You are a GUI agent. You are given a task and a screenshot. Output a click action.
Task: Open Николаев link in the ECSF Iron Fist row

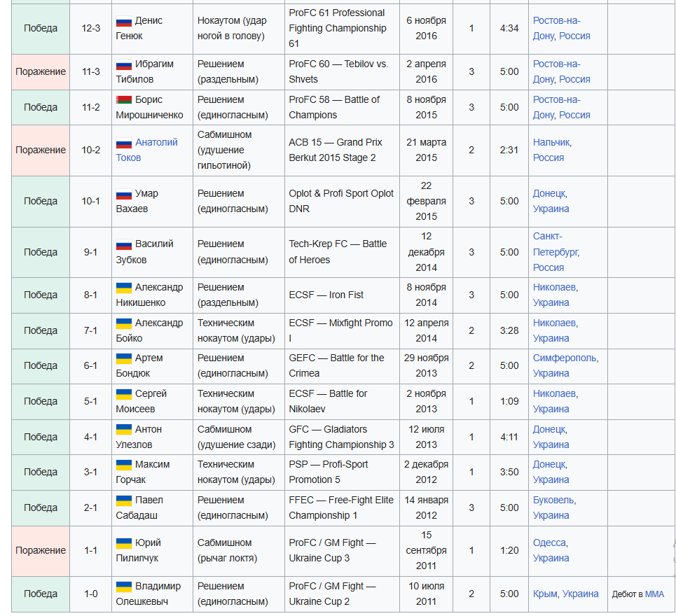[555, 287]
